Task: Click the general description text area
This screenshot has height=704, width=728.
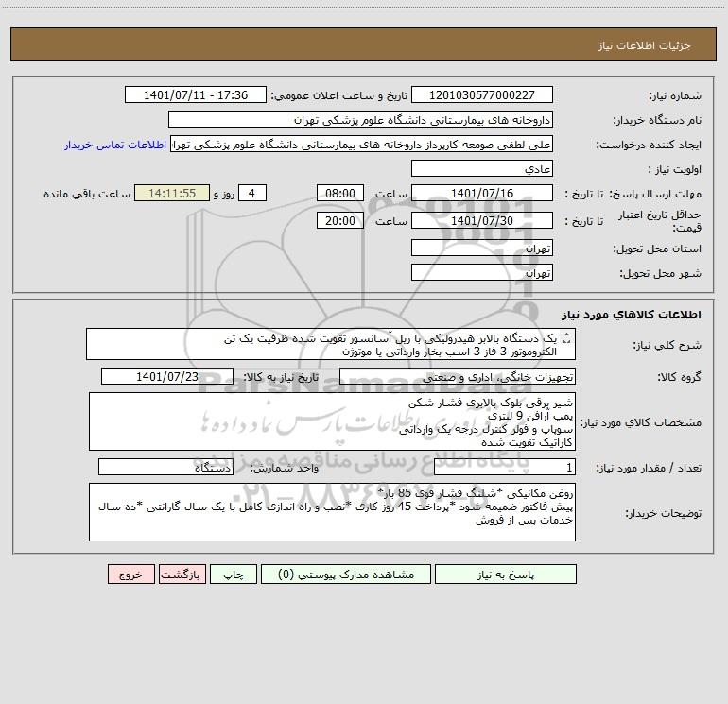Action: click(331, 344)
